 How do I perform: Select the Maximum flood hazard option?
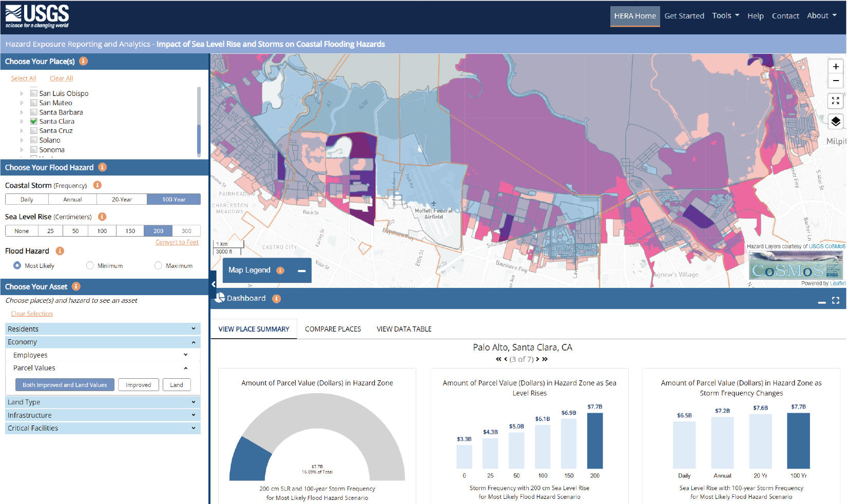coord(158,266)
